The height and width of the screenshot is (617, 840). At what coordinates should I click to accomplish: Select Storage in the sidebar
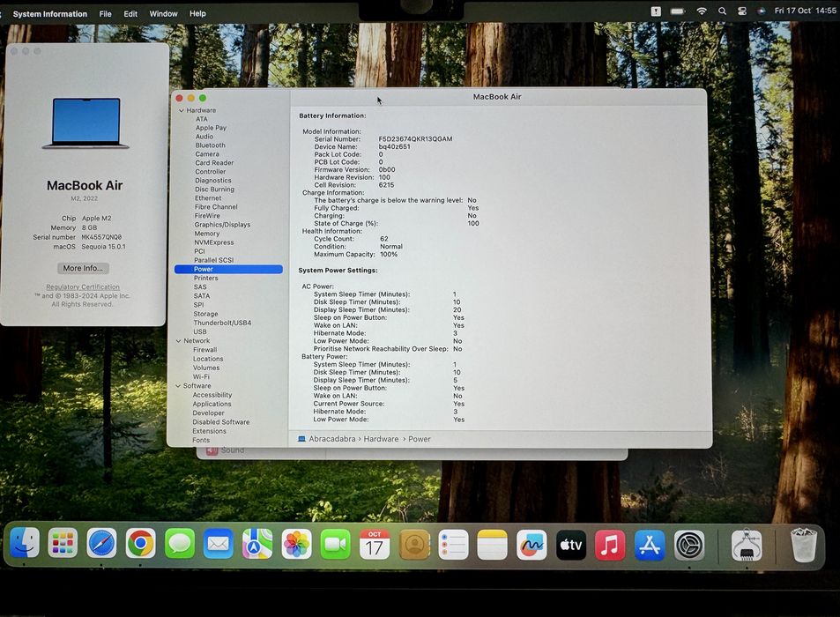click(x=205, y=314)
